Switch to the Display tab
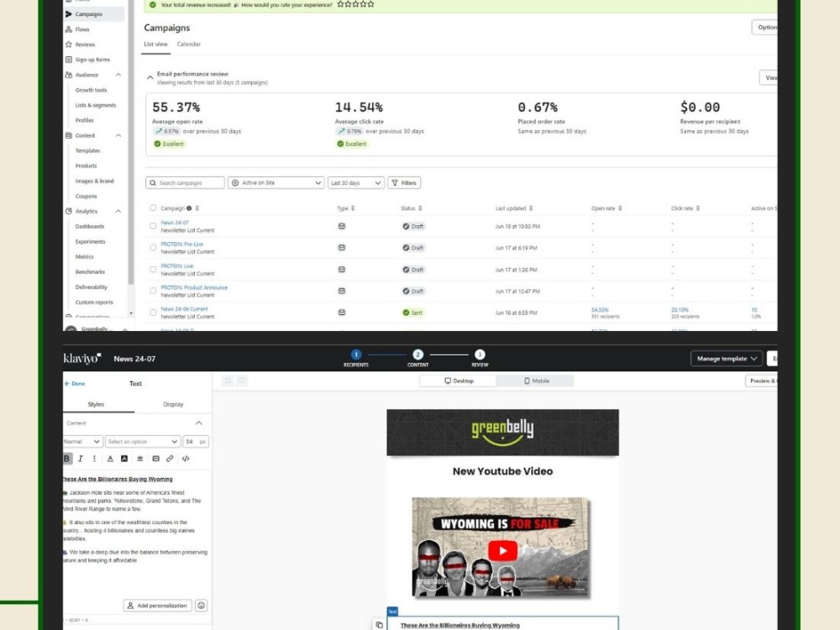 [x=173, y=405]
